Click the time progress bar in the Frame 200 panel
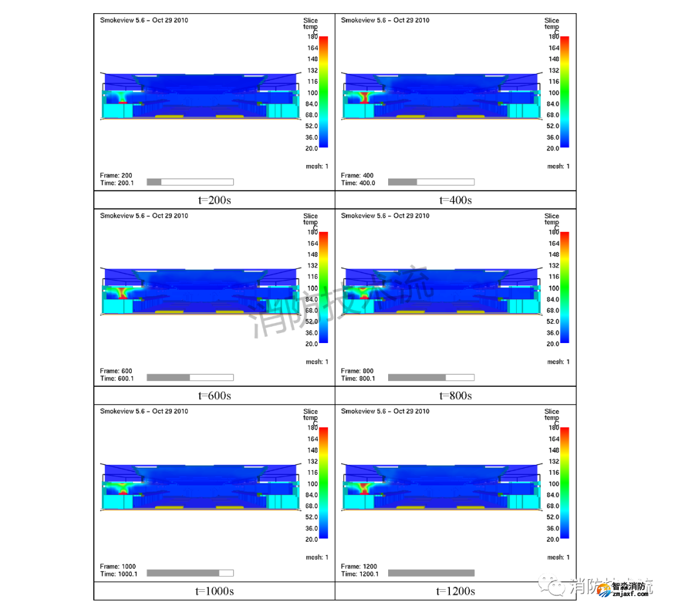This screenshot has height=616, width=675. [190, 182]
